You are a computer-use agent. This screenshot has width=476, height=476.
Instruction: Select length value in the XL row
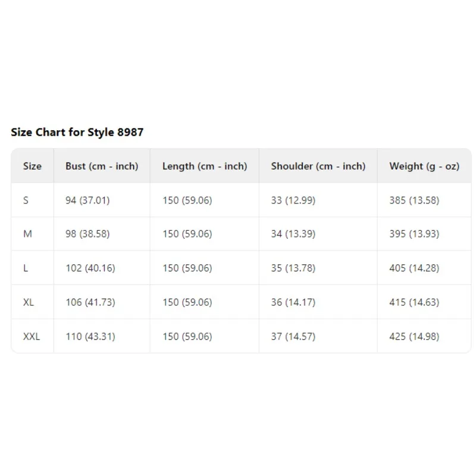187,302
